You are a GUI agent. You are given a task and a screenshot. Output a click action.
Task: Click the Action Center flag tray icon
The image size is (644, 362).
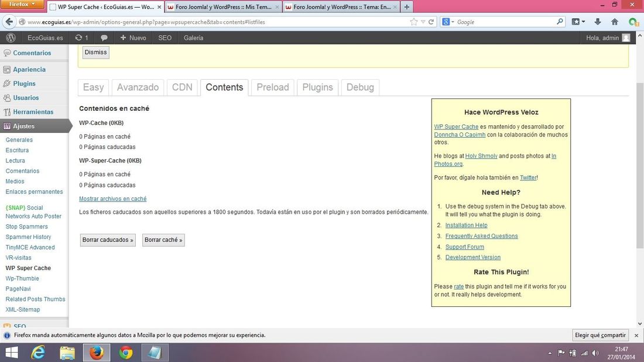[x=561, y=353]
